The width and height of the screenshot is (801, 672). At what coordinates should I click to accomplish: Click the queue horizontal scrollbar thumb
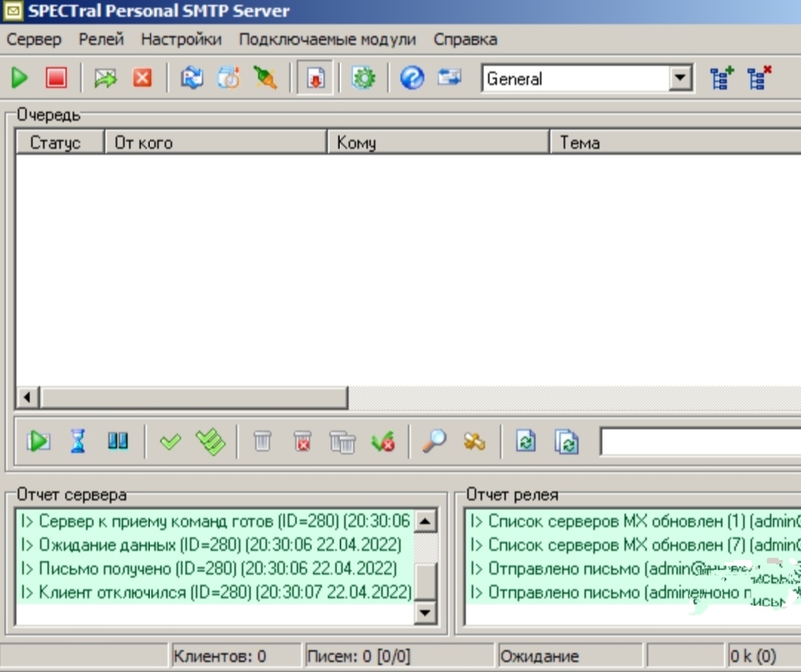194,397
